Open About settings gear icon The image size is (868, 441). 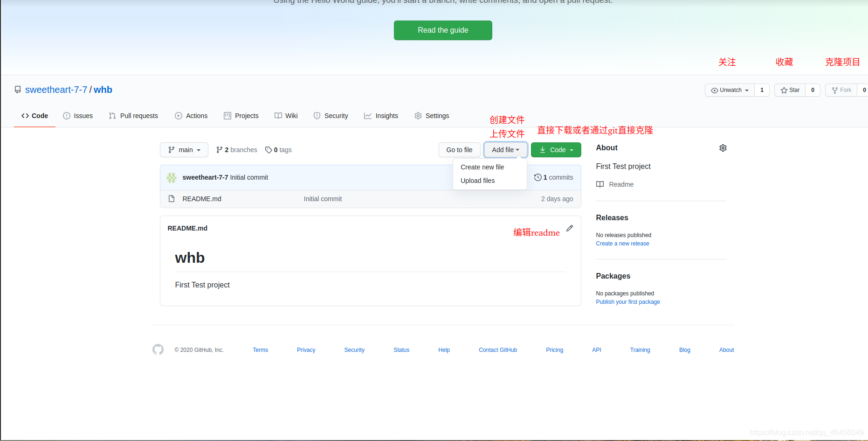click(723, 148)
